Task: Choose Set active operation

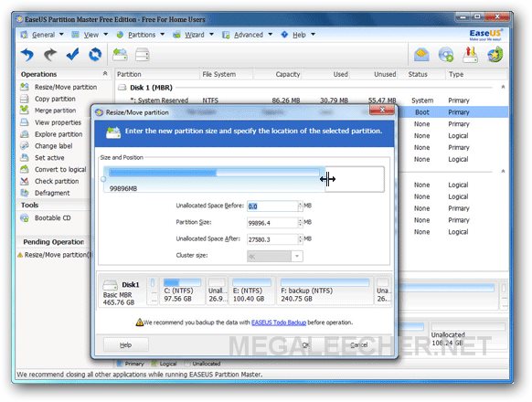Action: tap(49, 158)
